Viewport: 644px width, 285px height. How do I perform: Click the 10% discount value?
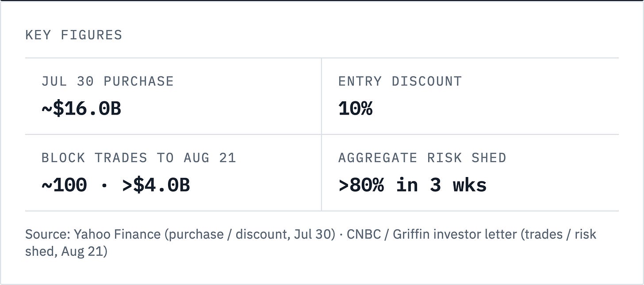[x=356, y=108]
